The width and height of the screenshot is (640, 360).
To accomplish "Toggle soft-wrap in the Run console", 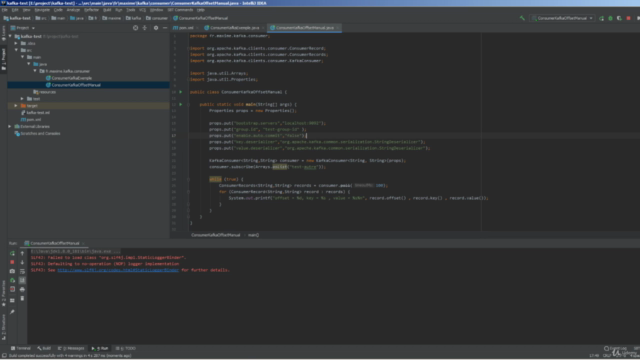I will (22, 271).
